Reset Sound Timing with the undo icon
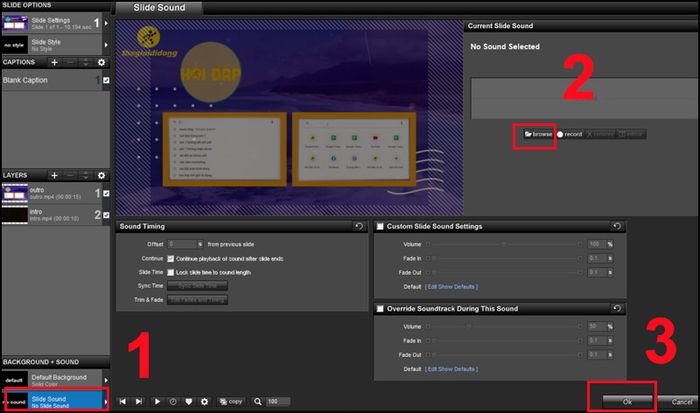 pyautogui.click(x=358, y=227)
